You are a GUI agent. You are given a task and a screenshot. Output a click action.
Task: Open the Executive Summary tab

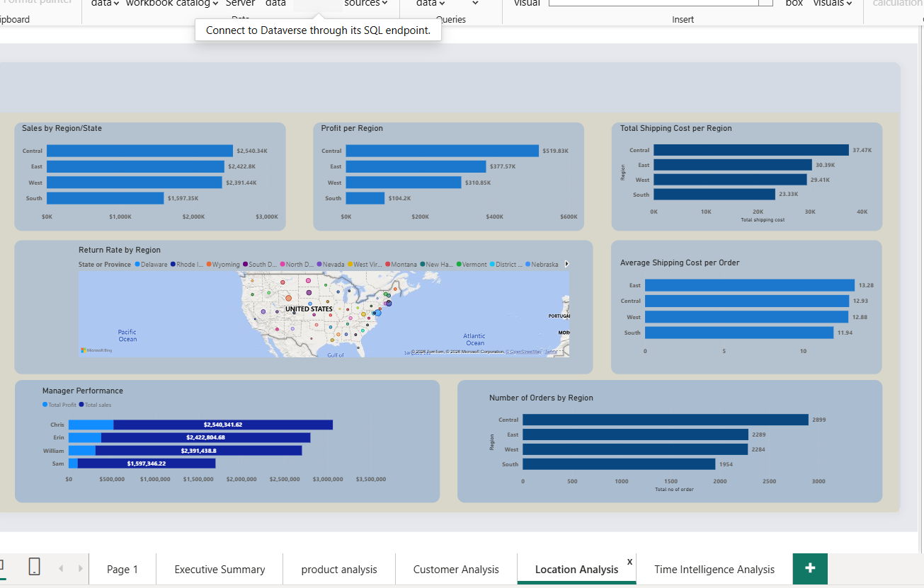(x=219, y=569)
